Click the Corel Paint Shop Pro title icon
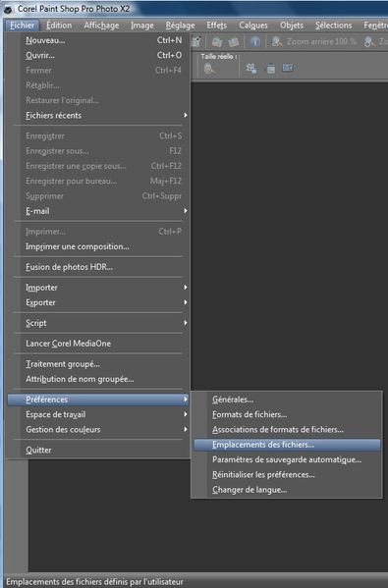Viewport: 388px width, 588px height. point(8,9)
